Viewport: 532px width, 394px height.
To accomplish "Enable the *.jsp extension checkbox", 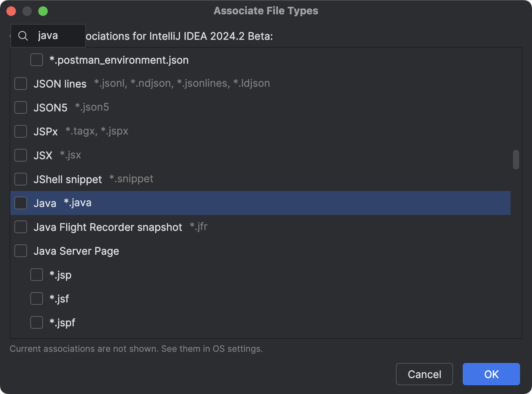I will pyautogui.click(x=36, y=275).
